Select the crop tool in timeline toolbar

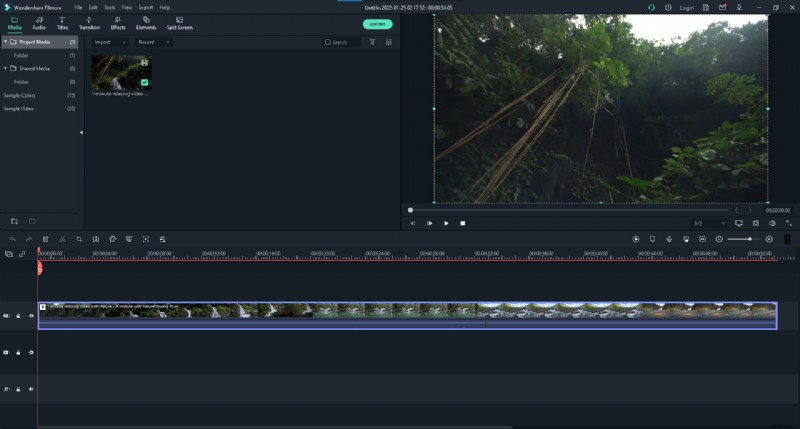[x=79, y=239]
